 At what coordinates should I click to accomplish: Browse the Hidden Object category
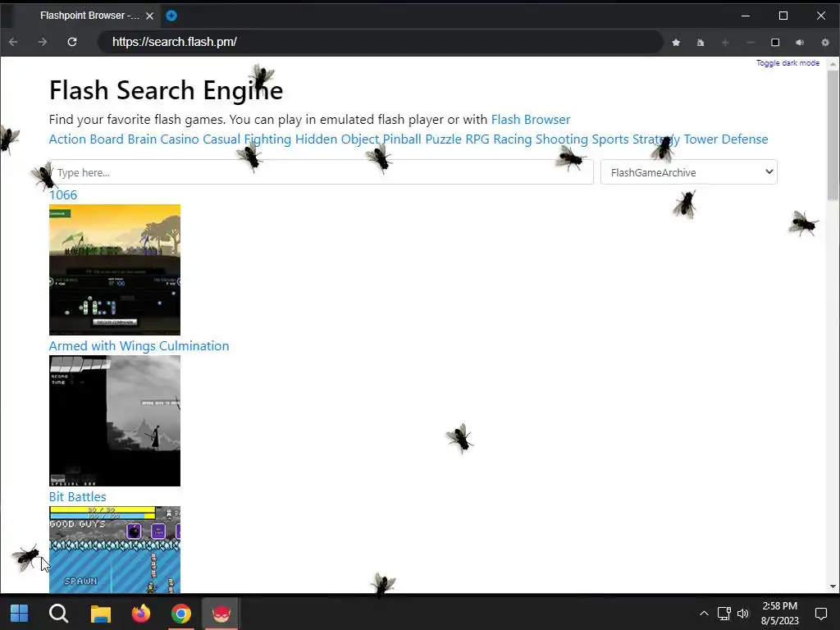[x=337, y=139]
